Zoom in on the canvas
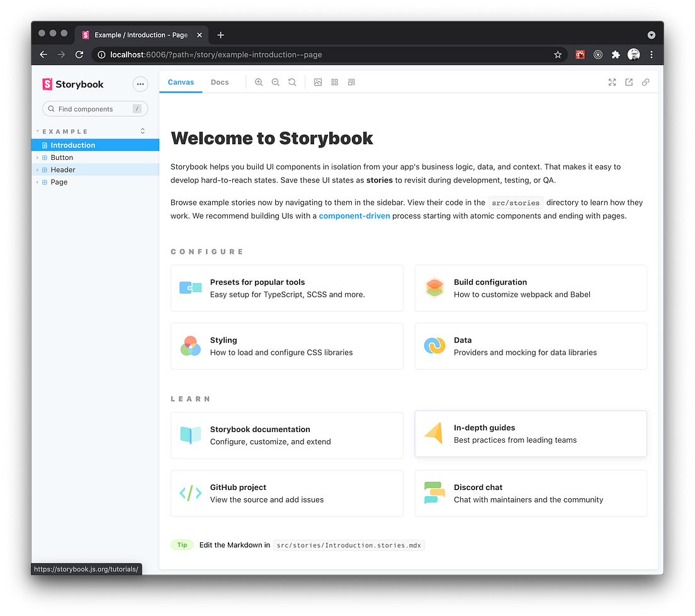Screen dimensions: 695x616 click(259, 83)
